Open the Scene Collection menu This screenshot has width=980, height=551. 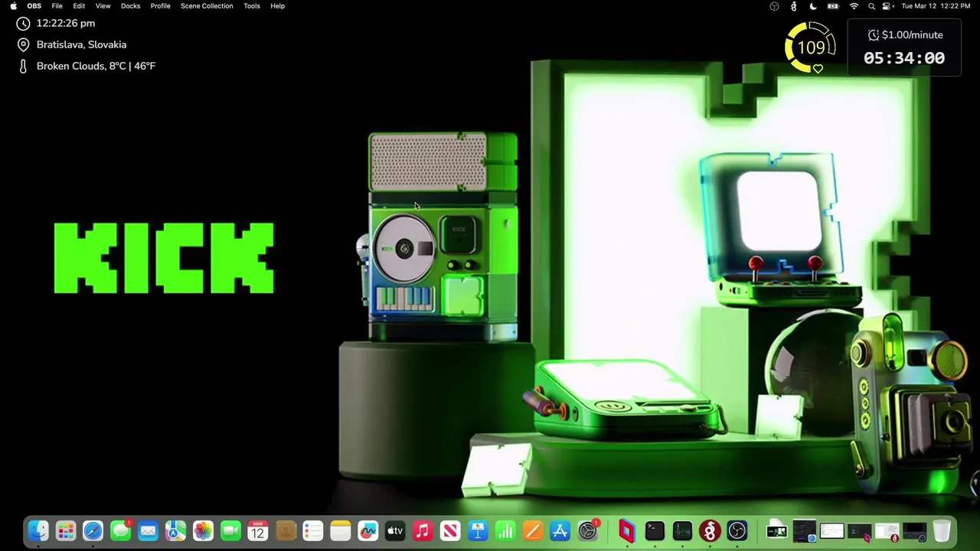point(207,6)
